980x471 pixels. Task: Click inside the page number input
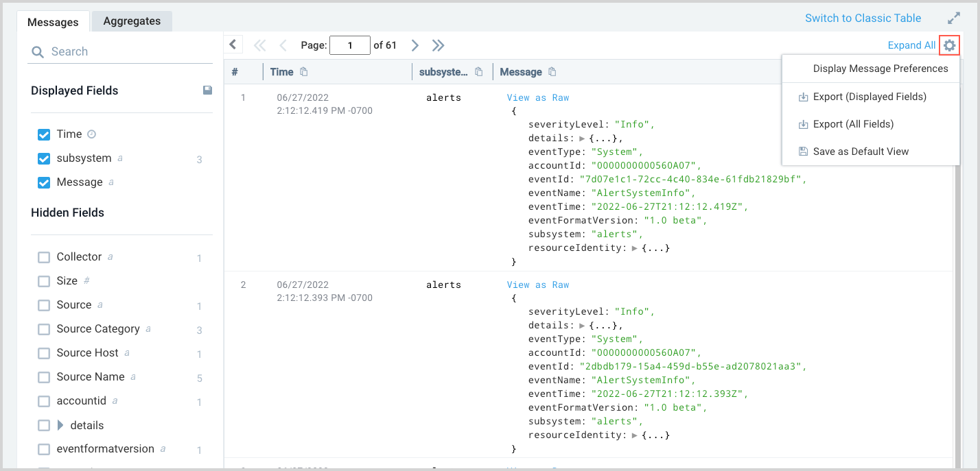pyautogui.click(x=350, y=45)
